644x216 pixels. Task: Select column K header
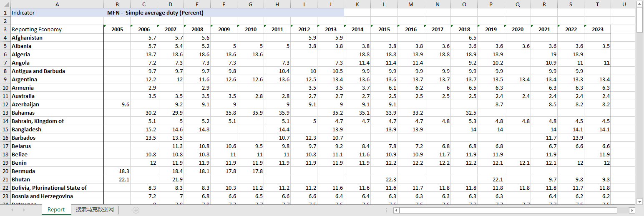tap(357, 4)
